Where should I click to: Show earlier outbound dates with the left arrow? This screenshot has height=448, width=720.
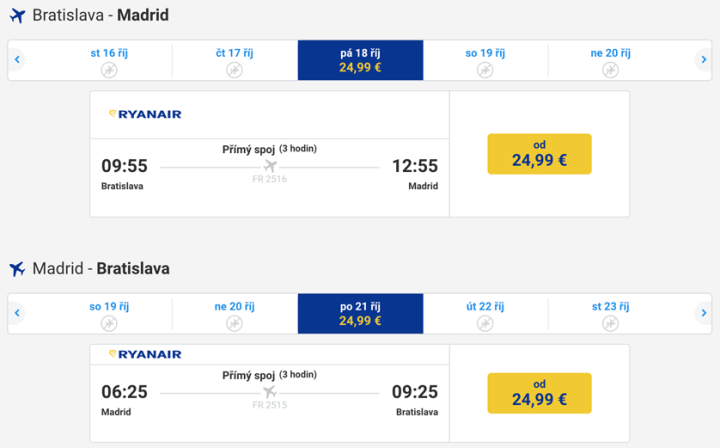coord(17,60)
